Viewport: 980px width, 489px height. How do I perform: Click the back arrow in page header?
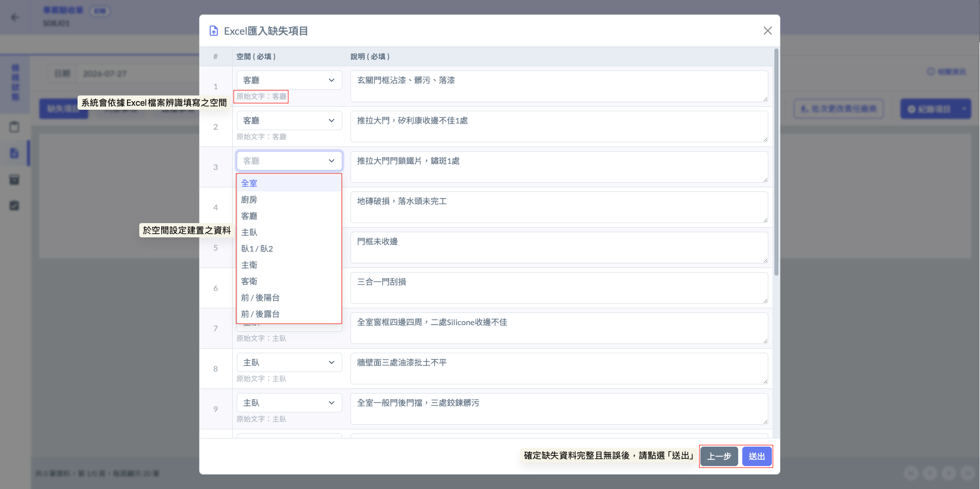point(15,17)
